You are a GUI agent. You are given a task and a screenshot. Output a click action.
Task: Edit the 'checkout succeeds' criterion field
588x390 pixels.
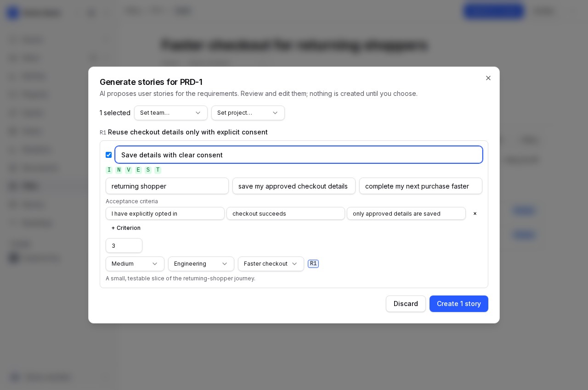pyautogui.click(x=286, y=213)
